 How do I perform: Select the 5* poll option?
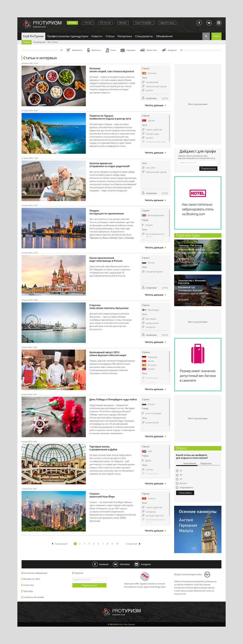[x=177, y=471]
